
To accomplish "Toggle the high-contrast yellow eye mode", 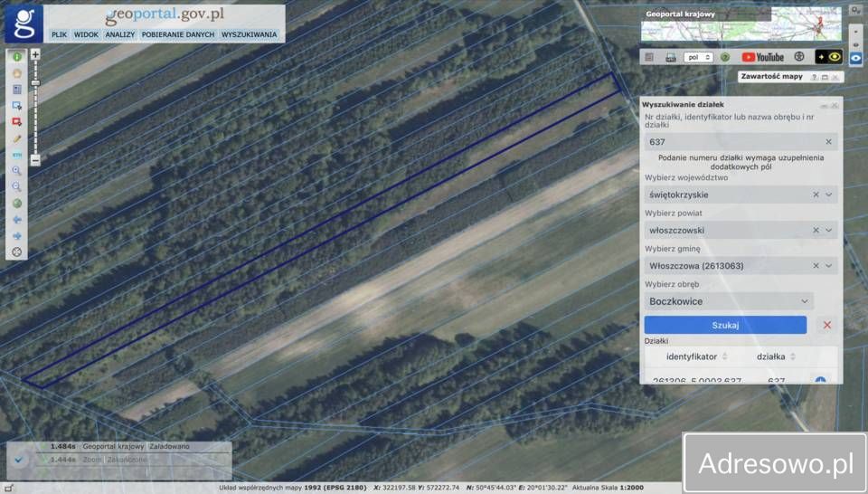I will [829, 57].
